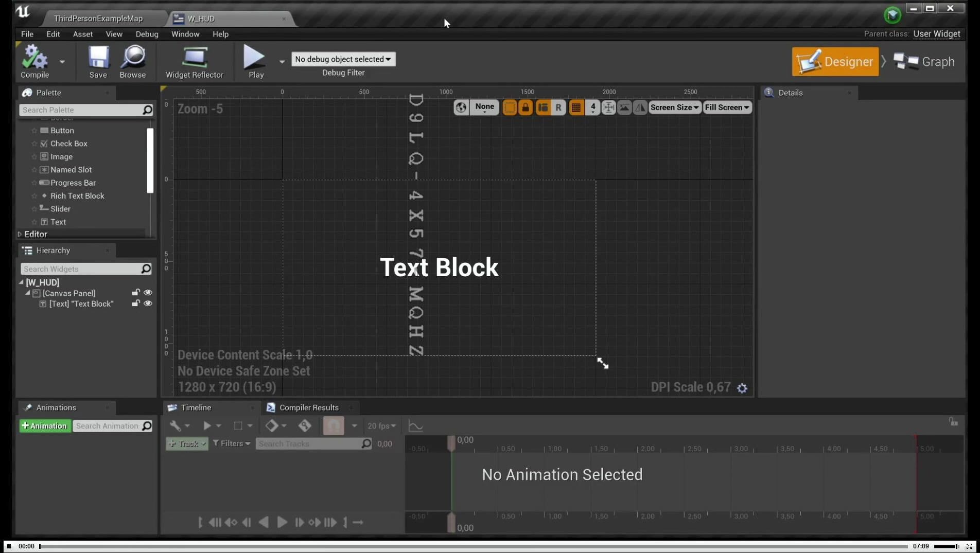Click the video player volume slider
Viewport: 980px width, 553px height.
pyautogui.click(x=946, y=546)
